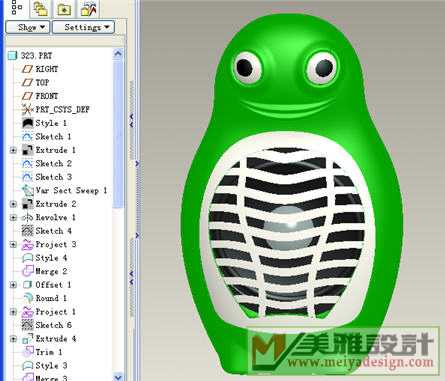Select the RIGHT datum plane icon
This screenshot has height=381, width=445.
27,69
